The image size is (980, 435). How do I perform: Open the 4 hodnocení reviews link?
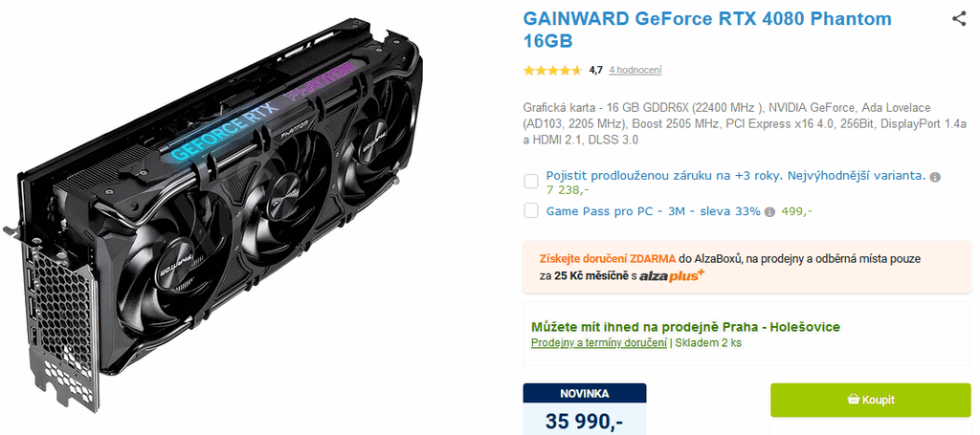pyautogui.click(x=635, y=71)
